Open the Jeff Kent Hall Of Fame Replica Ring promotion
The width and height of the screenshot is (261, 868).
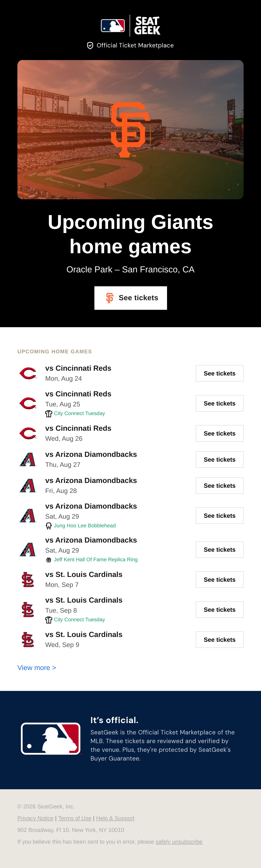(x=96, y=560)
